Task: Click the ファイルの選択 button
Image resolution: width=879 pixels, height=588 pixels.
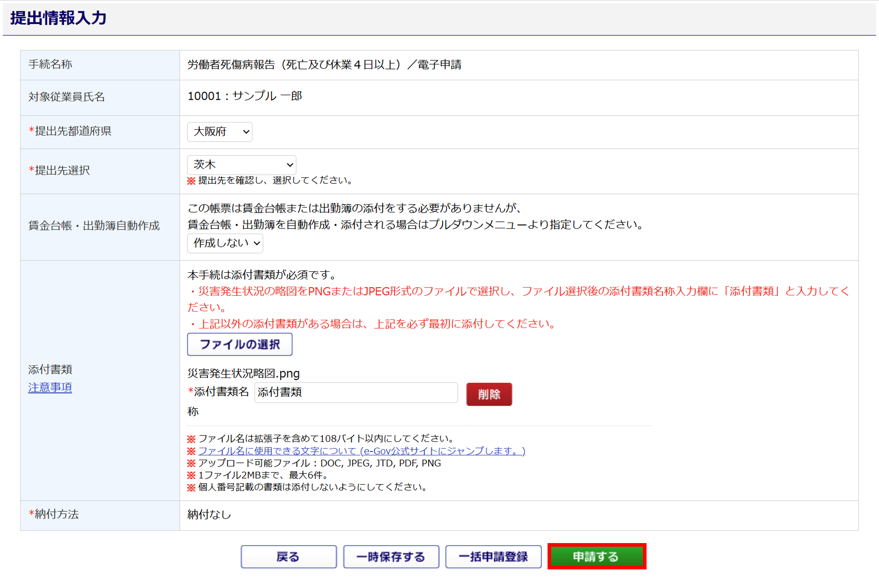Action: point(239,344)
